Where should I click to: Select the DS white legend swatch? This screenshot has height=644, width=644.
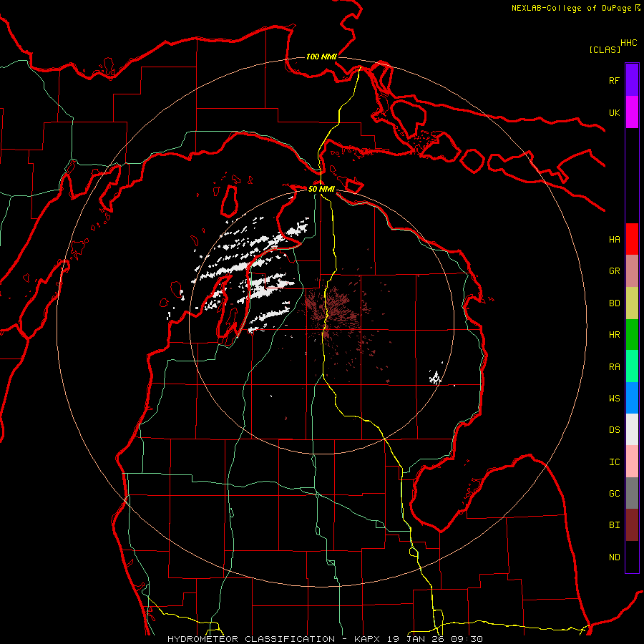[632, 429]
